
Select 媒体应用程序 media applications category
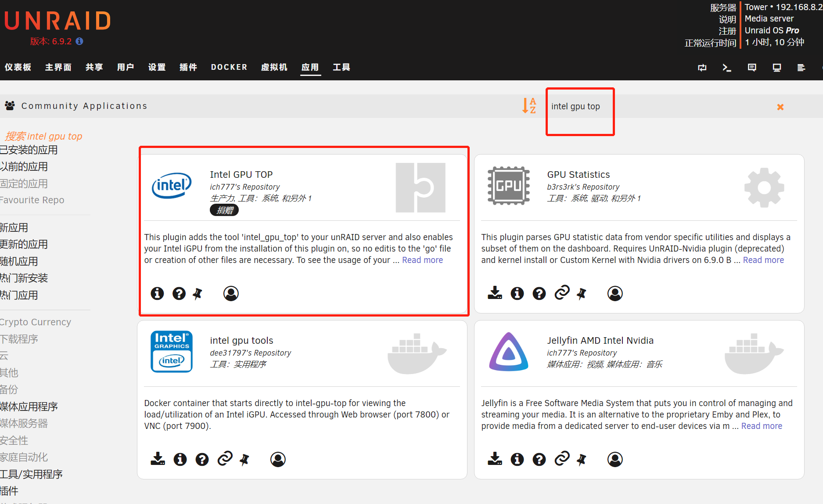tap(29, 407)
